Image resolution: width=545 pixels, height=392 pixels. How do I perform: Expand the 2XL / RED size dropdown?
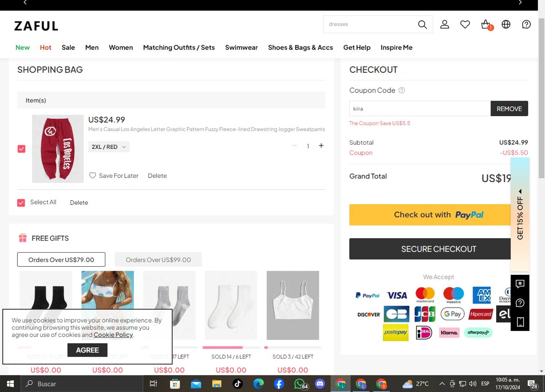[x=109, y=147]
